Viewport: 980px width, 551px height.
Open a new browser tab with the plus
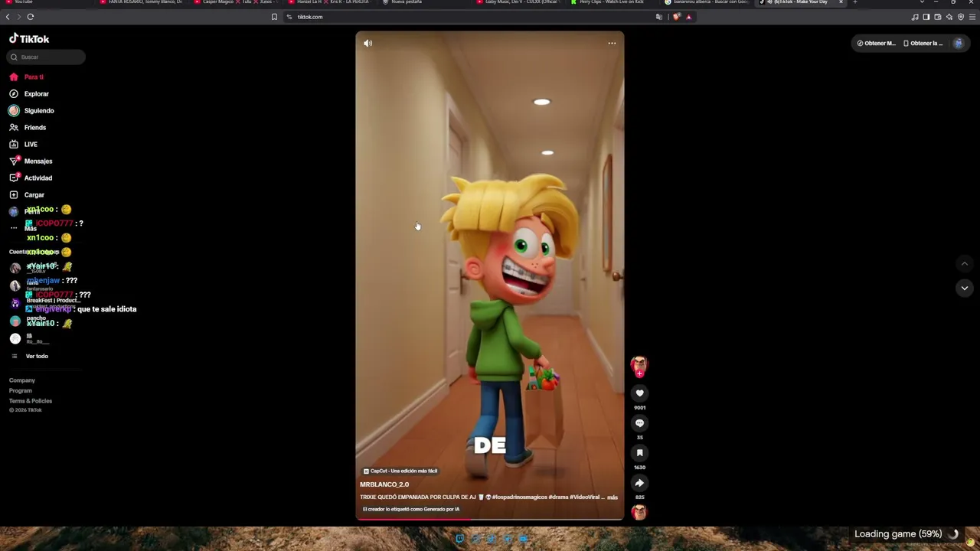click(855, 2)
